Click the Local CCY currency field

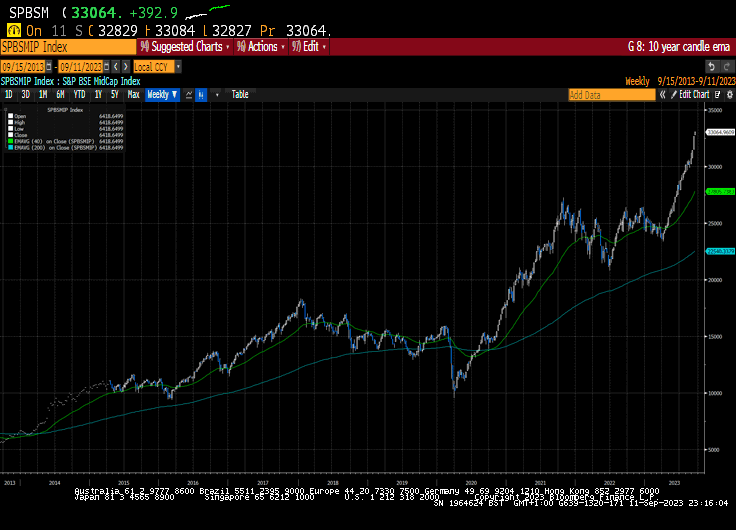tap(154, 67)
